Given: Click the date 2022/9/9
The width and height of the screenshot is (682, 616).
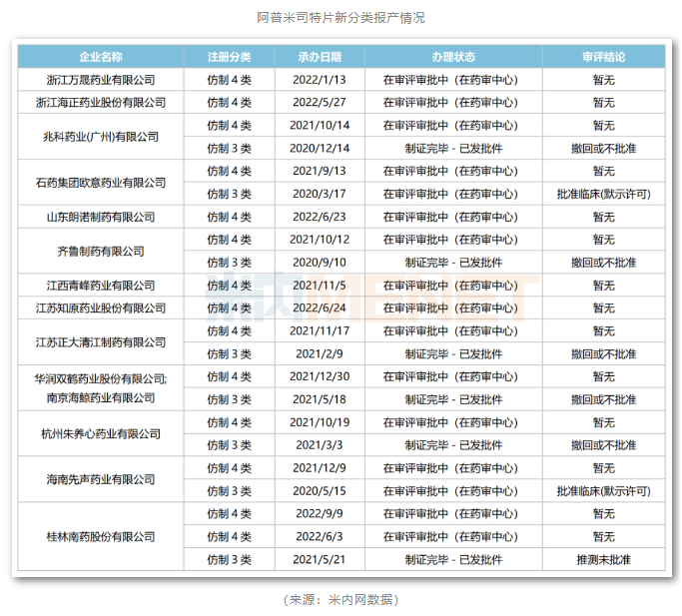Looking at the screenshot, I should tap(320, 514).
